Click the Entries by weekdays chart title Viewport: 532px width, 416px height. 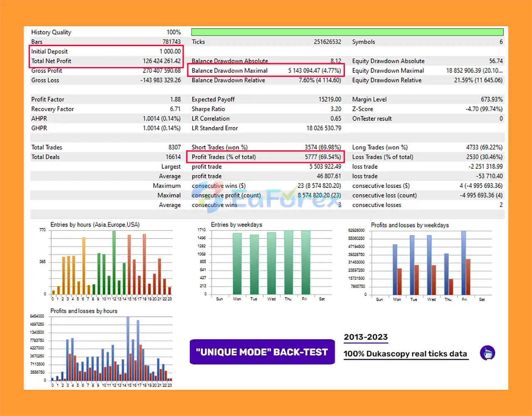236,225
